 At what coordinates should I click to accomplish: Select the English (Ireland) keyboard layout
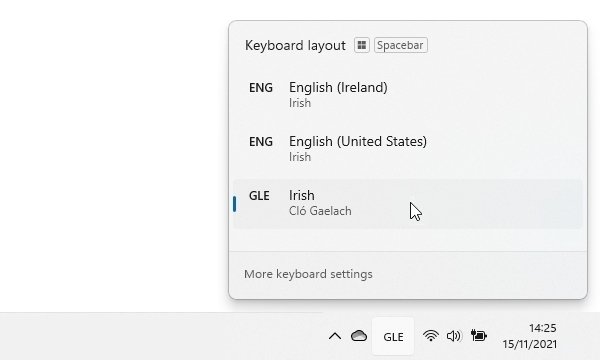pos(408,95)
